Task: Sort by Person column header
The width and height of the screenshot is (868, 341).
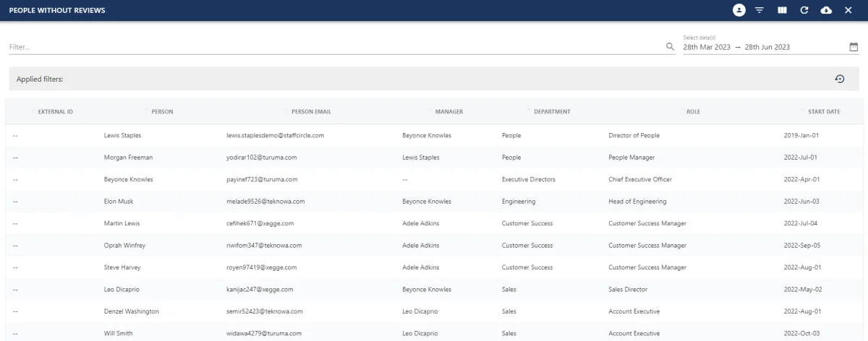Action: point(162,112)
